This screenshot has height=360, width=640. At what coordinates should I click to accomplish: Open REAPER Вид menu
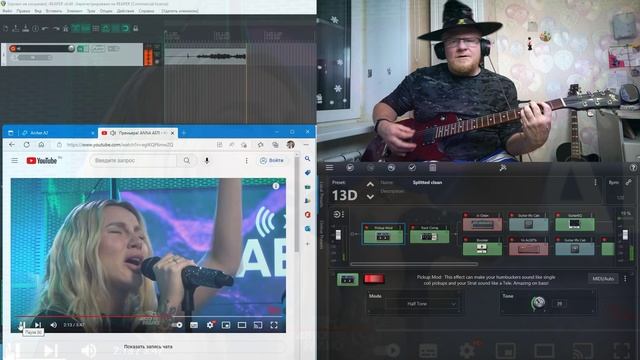38,11
